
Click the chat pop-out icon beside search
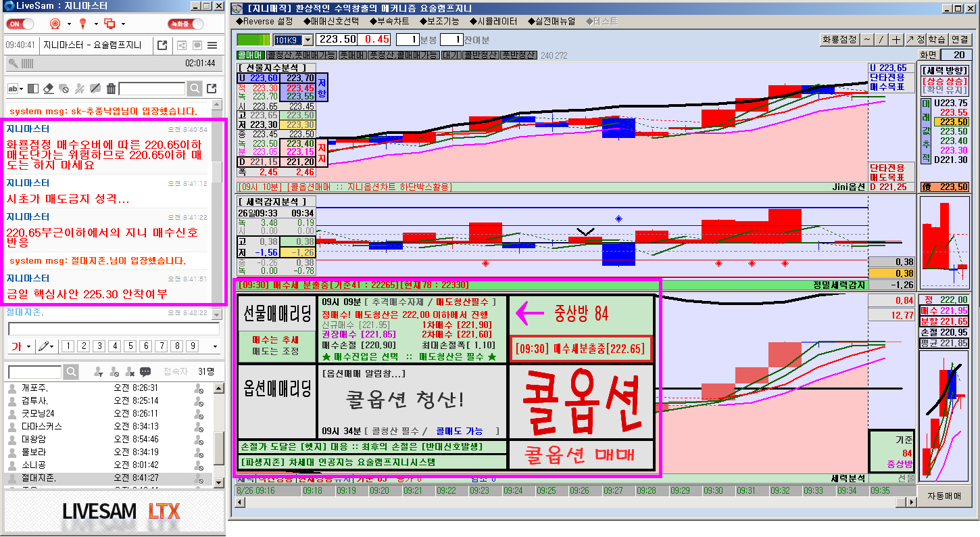[x=212, y=89]
